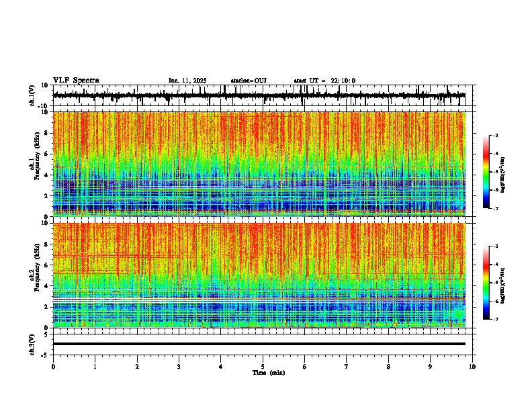Click the time axis tick label "10"
The height and width of the screenshot is (411, 532).
(x=472, y=367)
